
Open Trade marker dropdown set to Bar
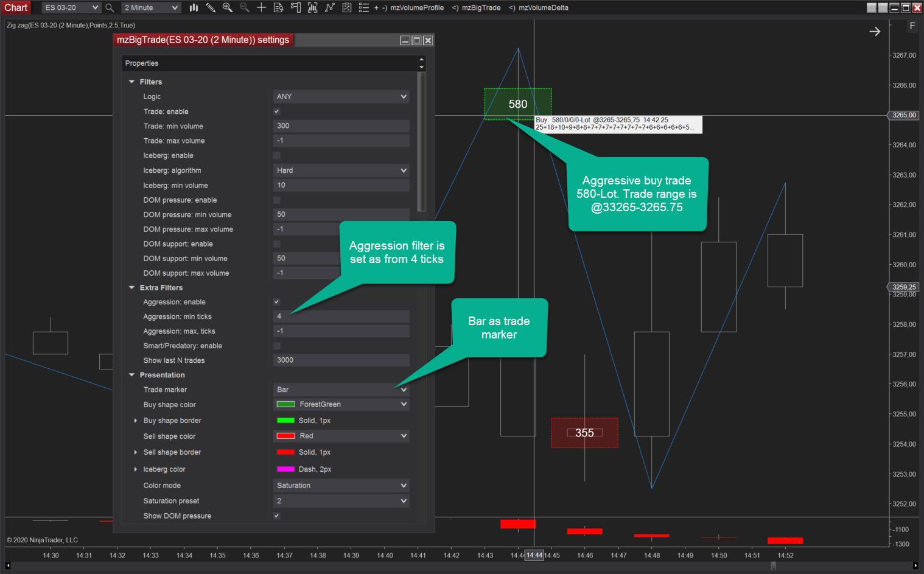tap(341, 390)
